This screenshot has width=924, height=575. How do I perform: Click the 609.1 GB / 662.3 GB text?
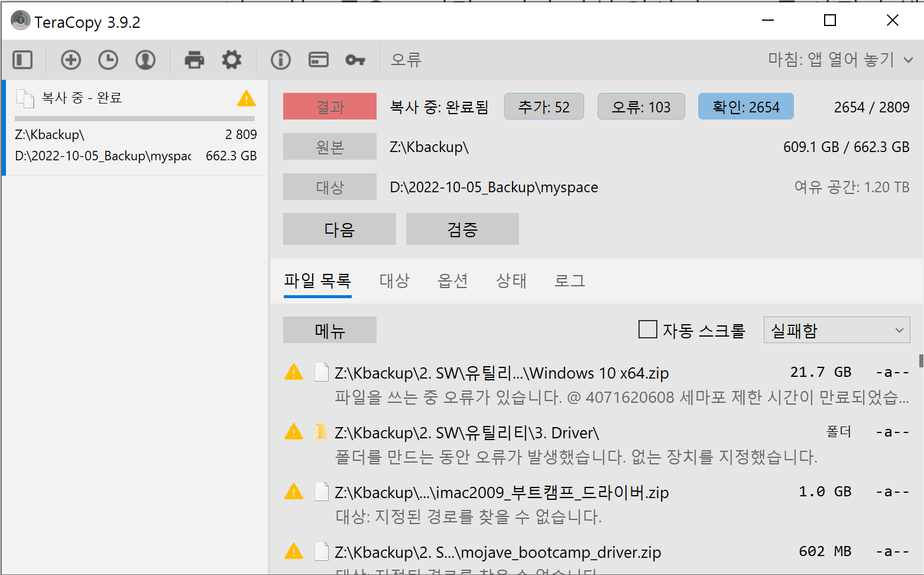click(x=847, y=147)
